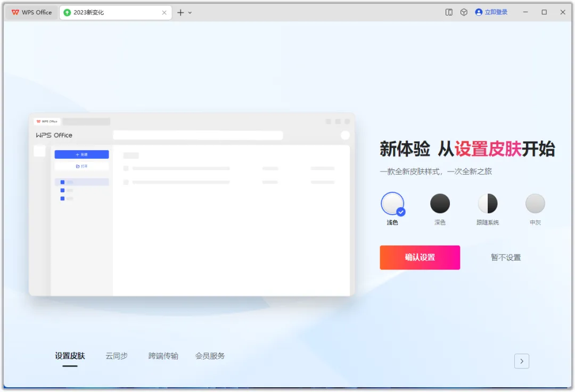The height and width of the screenshot is (392, 575).
Task: Click 立即登录 to sign in
Action: pos(496,12)
